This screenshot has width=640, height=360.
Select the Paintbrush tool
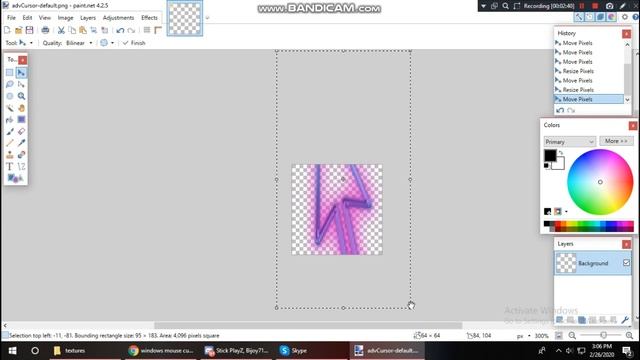(9, 131)
